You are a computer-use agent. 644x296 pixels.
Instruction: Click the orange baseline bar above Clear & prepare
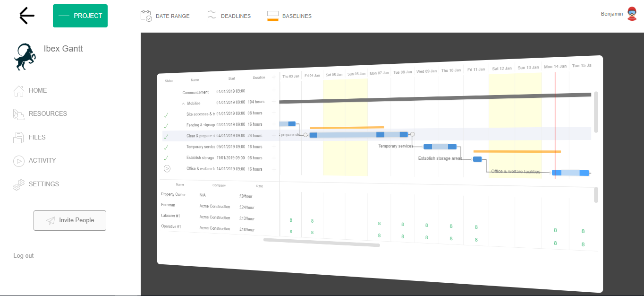(347, 127)
